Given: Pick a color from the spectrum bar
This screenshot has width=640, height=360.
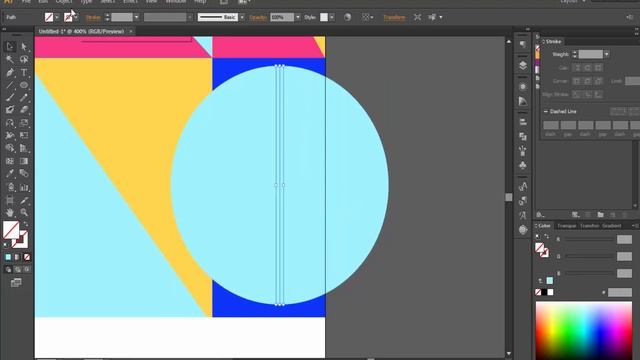Looking at the screenshot, I should (584, 331).
